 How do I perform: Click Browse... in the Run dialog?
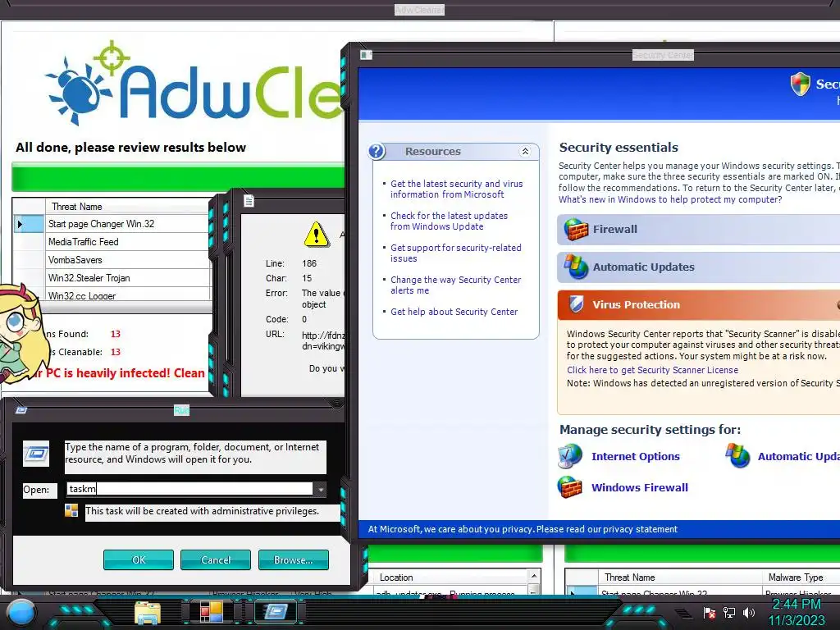pos(293,559)
